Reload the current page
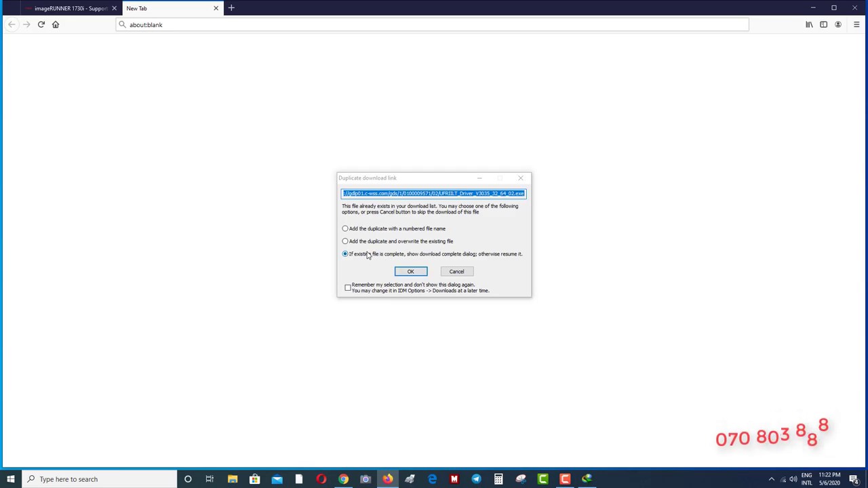 tap(41, 24)
